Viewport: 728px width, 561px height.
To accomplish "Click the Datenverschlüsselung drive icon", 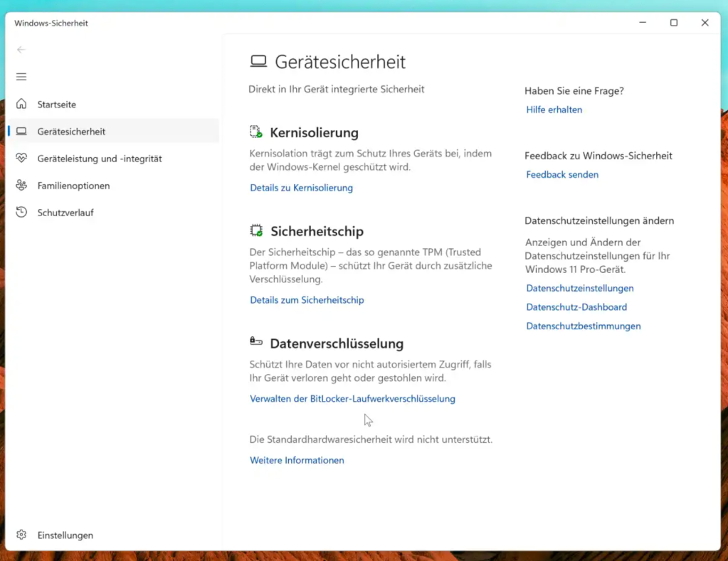I will [x=256, y=342].
